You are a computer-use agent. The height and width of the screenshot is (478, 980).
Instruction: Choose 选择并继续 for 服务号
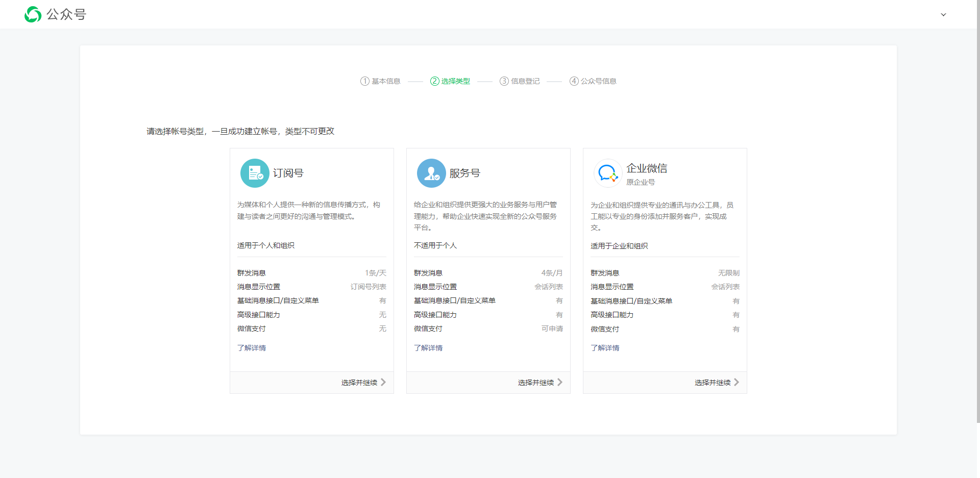coord(536,383)
